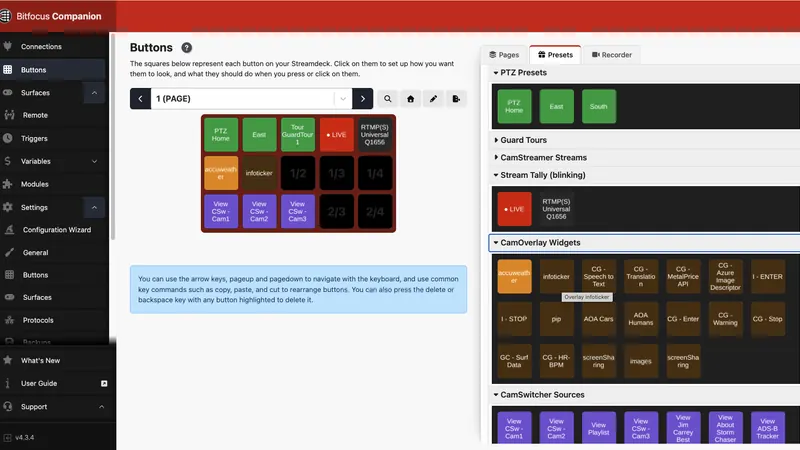Pick the AOA Cars preset

[598, 319]
